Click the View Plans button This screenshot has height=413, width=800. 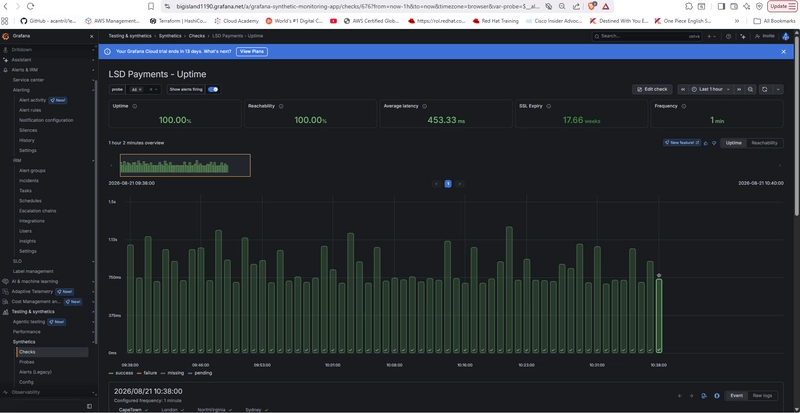tap(252, 52)
